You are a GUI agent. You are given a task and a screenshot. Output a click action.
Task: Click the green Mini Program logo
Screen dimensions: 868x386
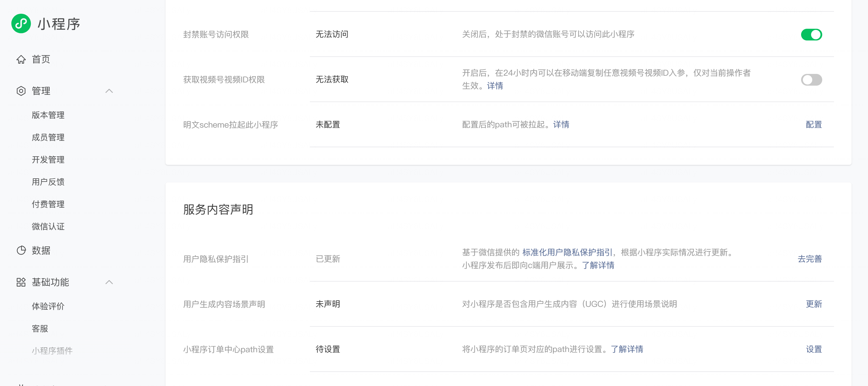click(x=21, y=23)
